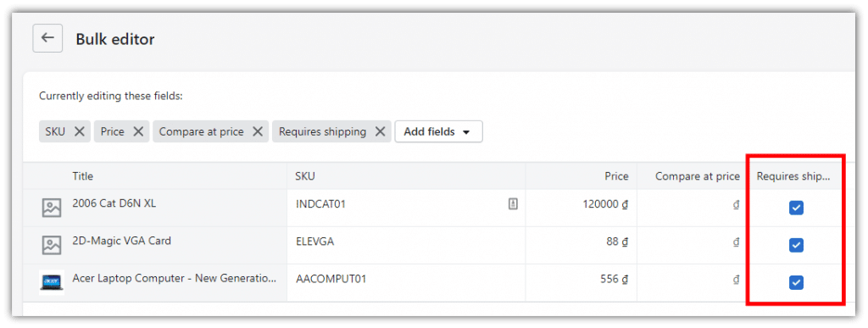Uncheck Requires shipping for 2006 Cat D6N XL

point(796,208)
